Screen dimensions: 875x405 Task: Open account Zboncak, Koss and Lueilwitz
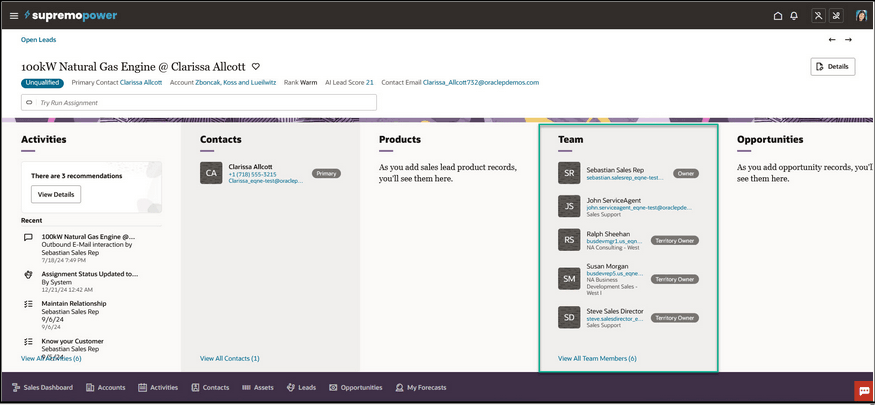[235, 83]
